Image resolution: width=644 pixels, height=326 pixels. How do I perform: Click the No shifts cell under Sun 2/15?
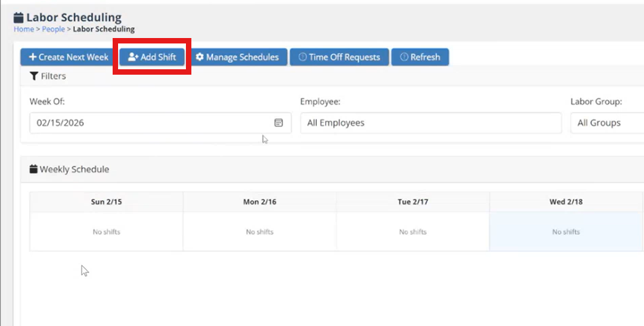click(107, 232)
